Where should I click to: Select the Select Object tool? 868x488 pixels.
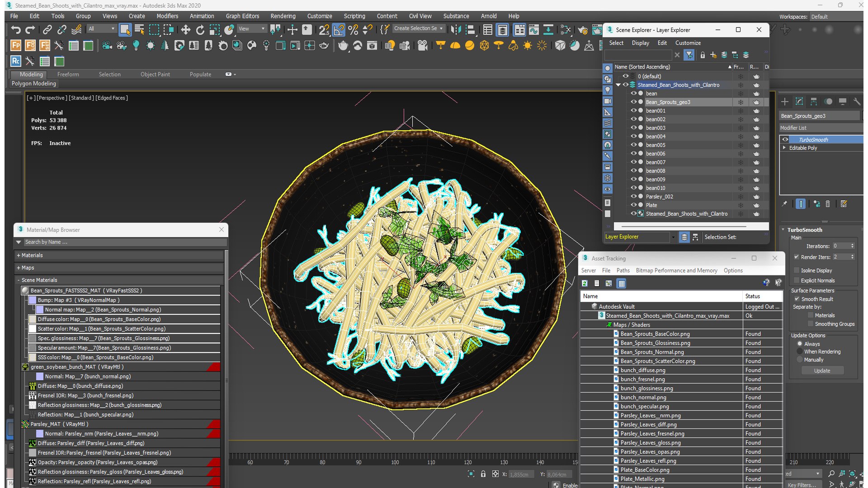(125, 30)
